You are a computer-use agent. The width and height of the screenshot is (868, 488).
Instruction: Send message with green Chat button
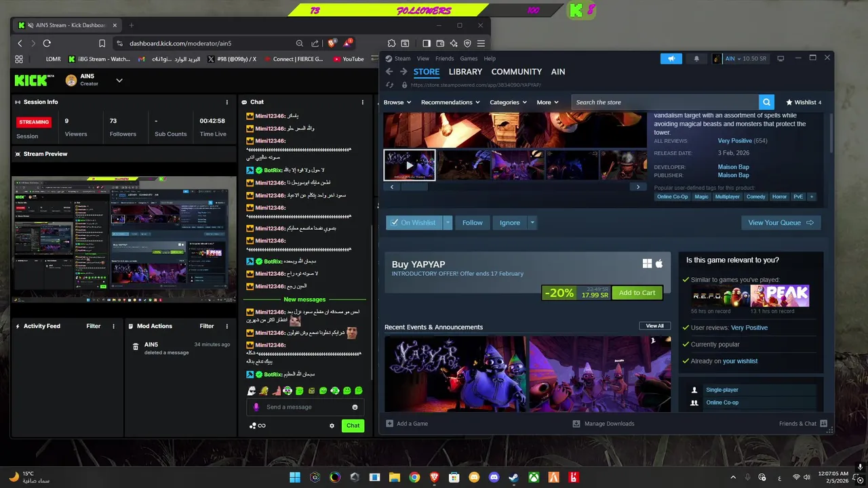point(353,426)
